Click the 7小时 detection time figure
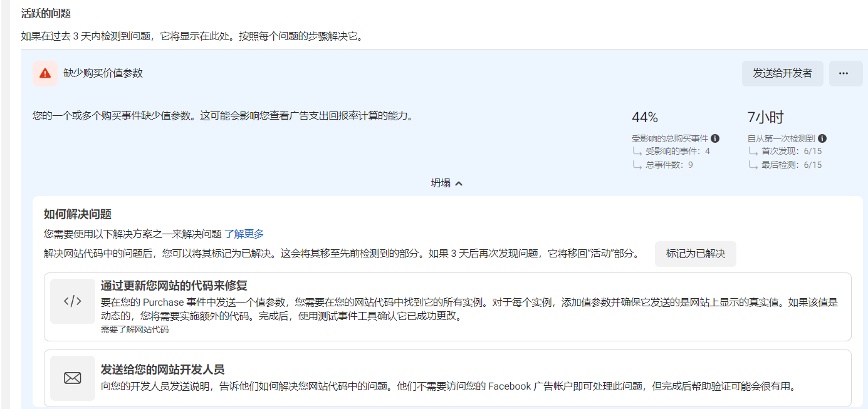The image size is (868, 409). (x=765, y=118)
